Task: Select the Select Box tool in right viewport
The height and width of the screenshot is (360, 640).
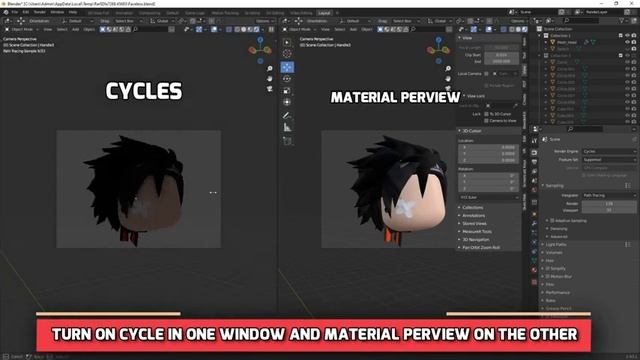Action: [287, 42]
